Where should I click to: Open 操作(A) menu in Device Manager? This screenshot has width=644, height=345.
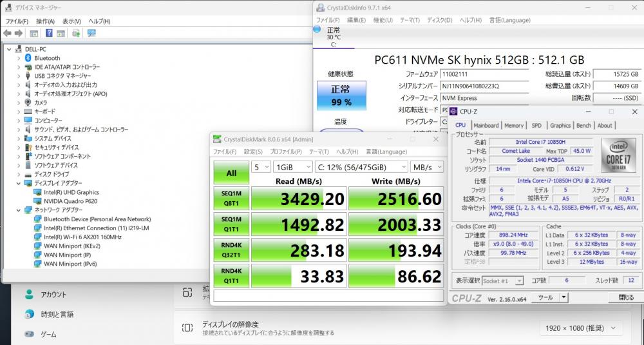[45, 21]
